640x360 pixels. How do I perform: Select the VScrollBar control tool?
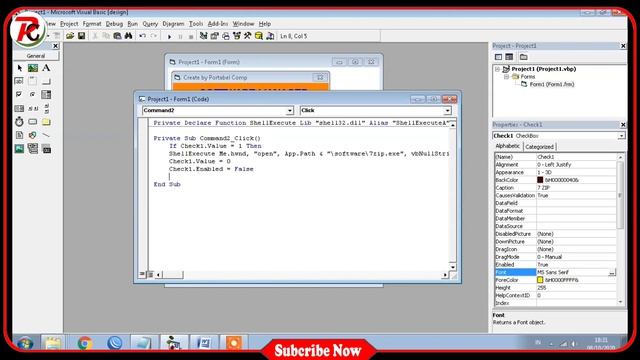46,108
